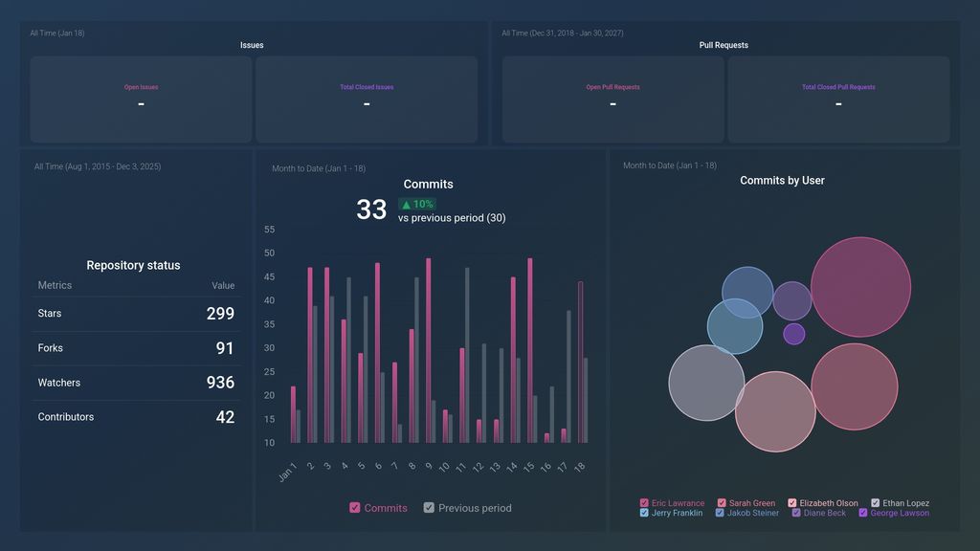Image resolution: width=980 pixels, height=551 pixels.
Task: Click the Open Pull Requests card
Action: tap(613, 99)
